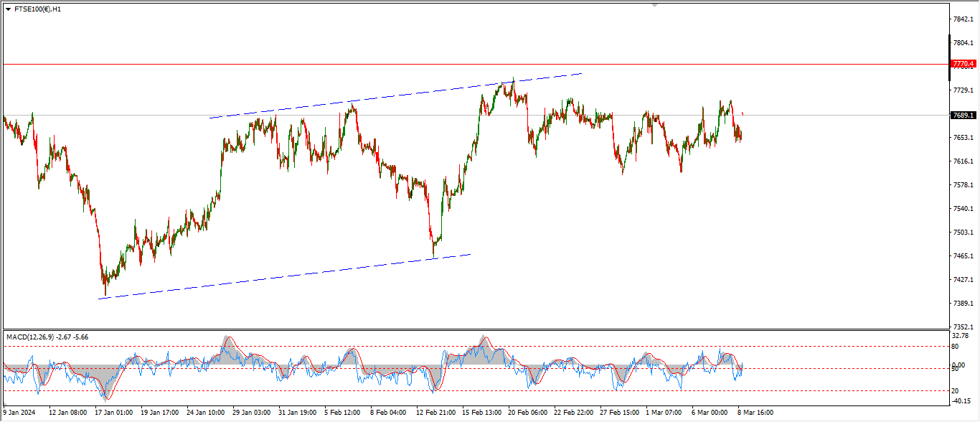Click the 32.78 MACD scale value
The width and height of the screenshot is (980, 422).
[x=961, y=336]
